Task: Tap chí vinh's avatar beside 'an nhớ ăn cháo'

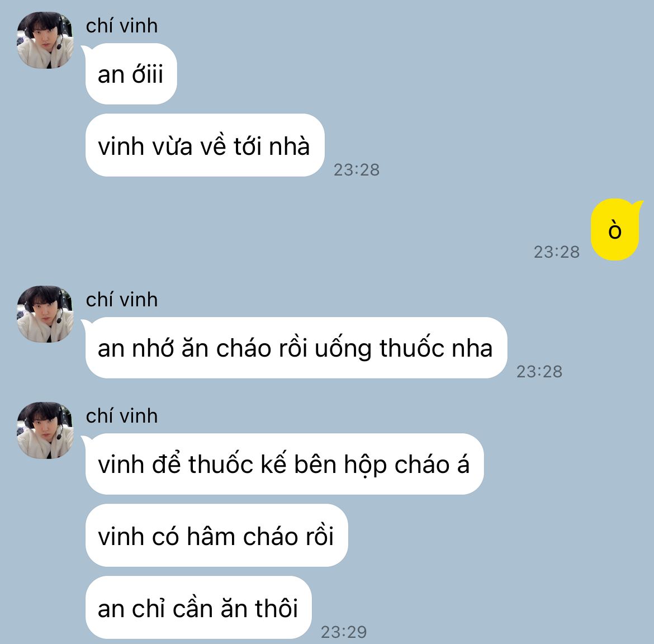Action: [x=45, y=314]
